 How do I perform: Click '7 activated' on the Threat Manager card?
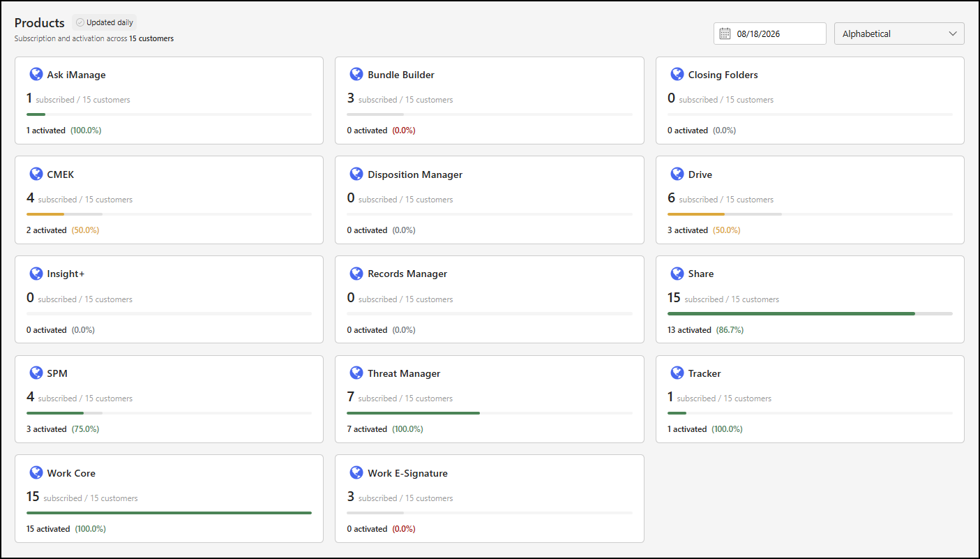[x=367, y=429]
